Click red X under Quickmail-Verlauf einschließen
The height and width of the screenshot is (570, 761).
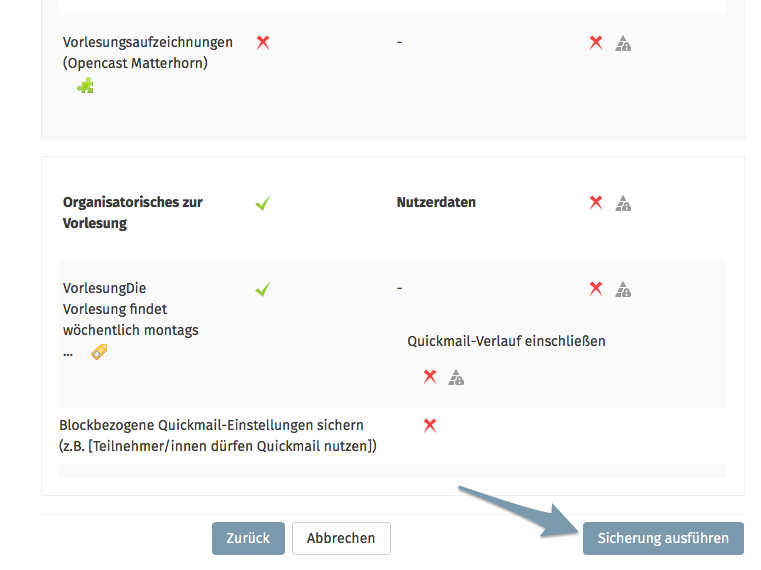430,376
